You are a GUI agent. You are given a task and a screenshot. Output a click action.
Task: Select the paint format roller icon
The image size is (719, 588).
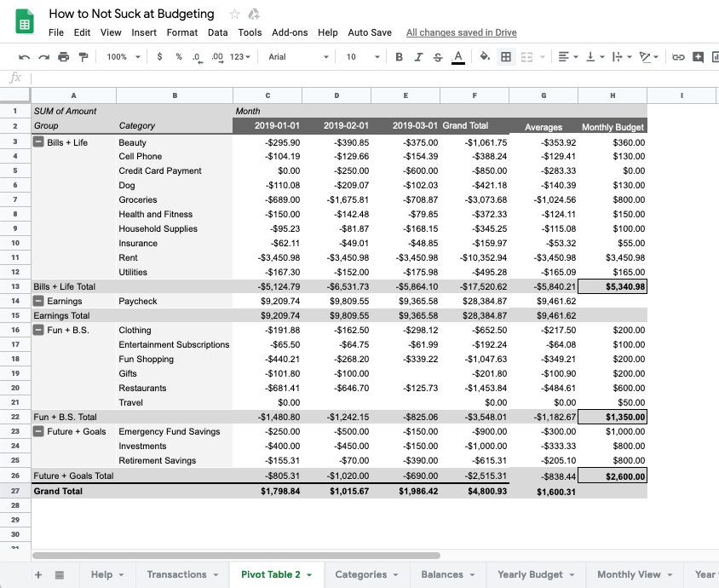pos(83,57)
